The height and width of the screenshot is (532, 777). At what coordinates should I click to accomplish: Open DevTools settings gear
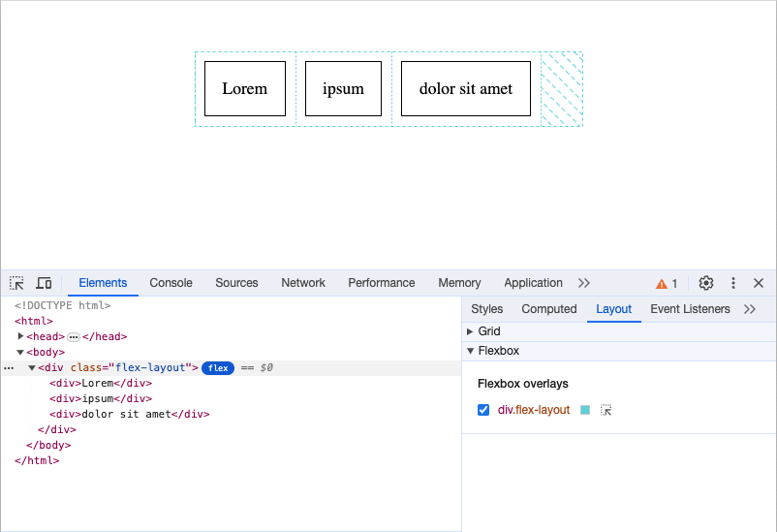[706, 283]
